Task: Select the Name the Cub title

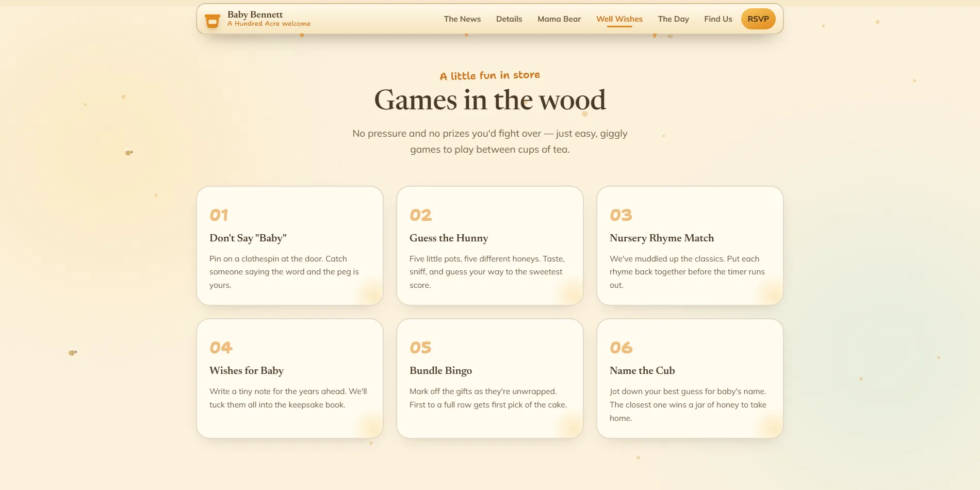Action: coord(642,371)
